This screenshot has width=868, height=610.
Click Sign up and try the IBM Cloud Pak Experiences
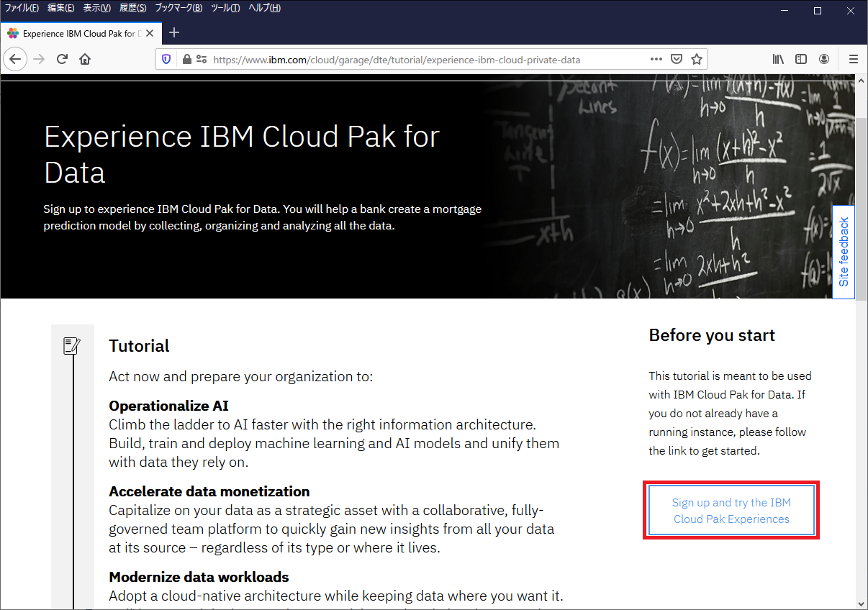(x=731, y=511)
